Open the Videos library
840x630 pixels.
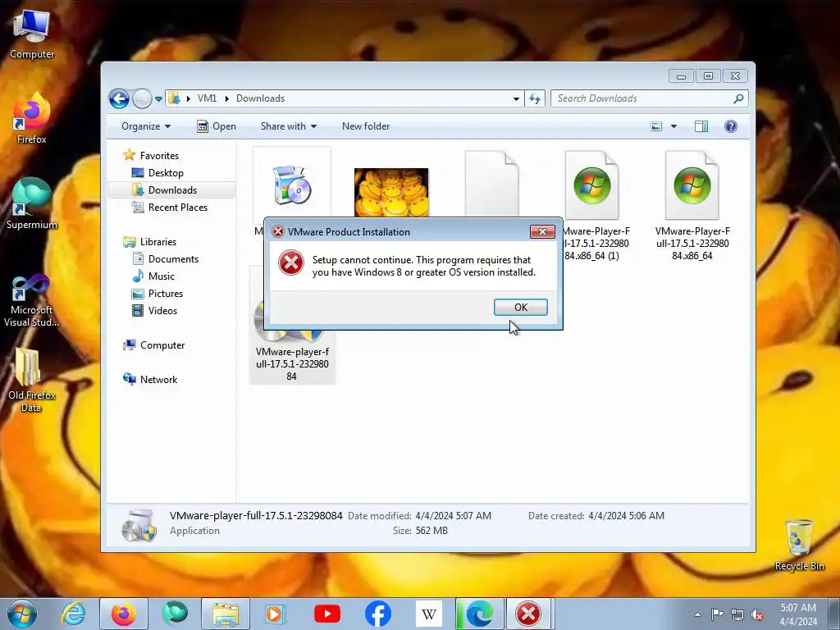[x=162, y=311]
